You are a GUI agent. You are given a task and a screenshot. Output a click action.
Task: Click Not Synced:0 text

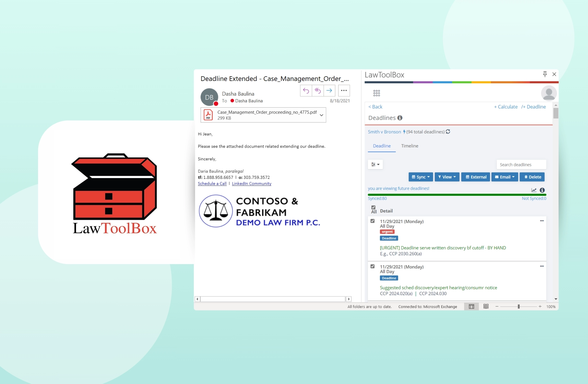[534, 198]
